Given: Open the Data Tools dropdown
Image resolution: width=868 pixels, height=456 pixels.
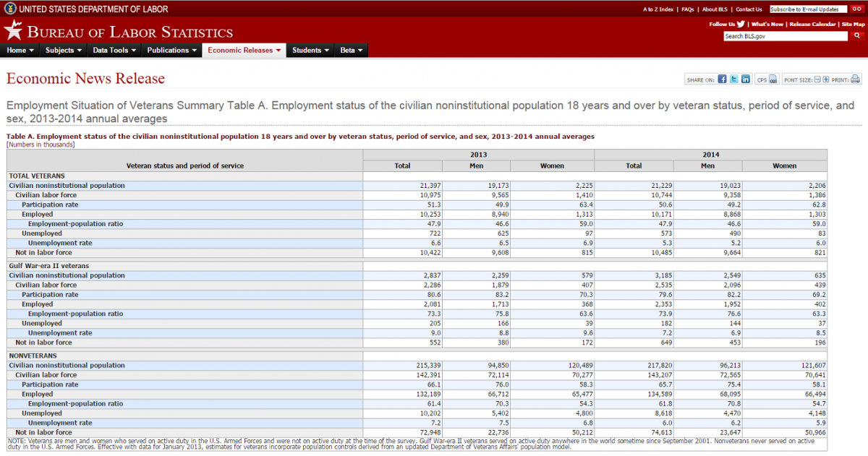Looking at the screenshot, I should (x=114, y=51).
